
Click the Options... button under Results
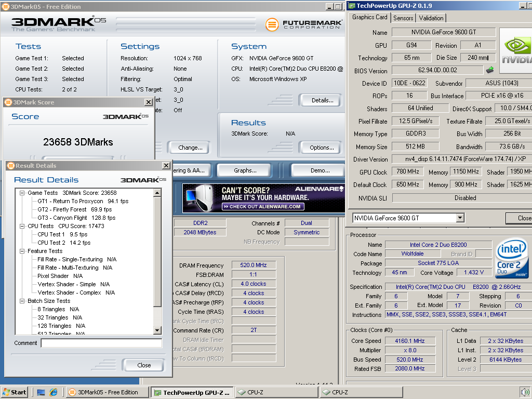tap(320, 148)
